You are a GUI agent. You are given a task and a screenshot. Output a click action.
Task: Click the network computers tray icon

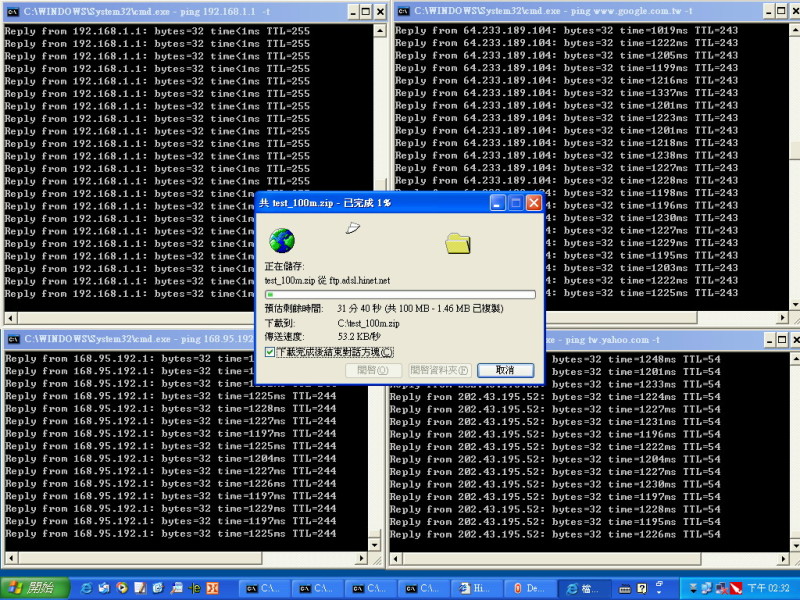click(x=707, y=588)
